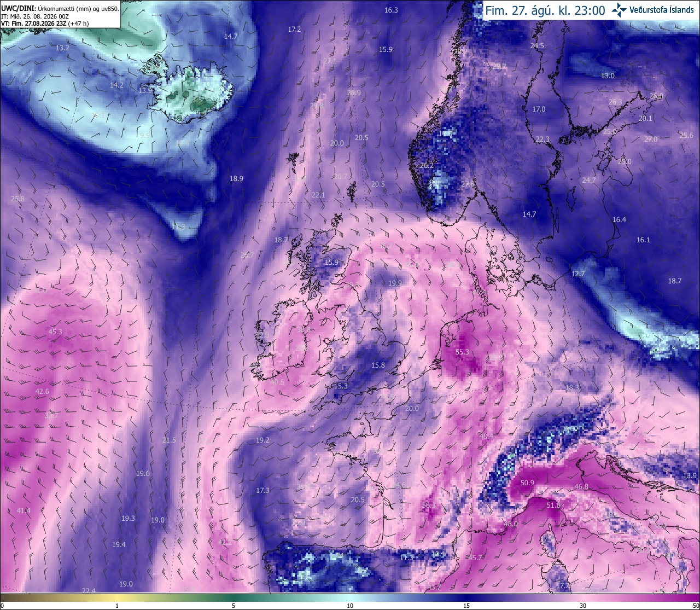
Task: Click the 51.8 value over northern Italy
Action: 553,506
